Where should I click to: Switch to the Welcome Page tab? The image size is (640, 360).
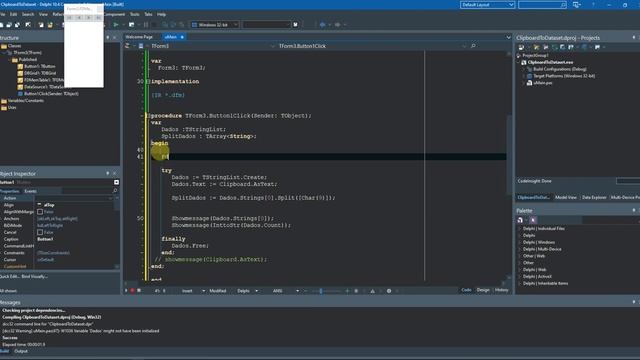[x=139, y=37]
